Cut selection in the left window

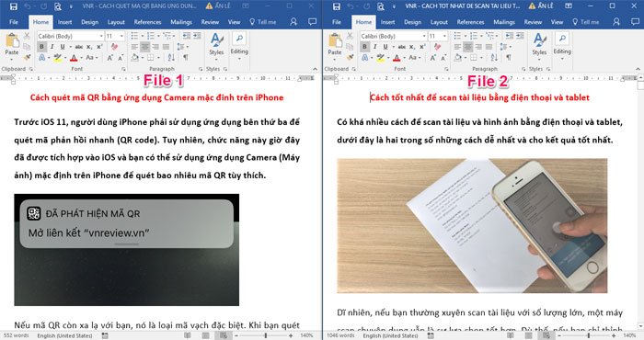[x=27, y=36]
